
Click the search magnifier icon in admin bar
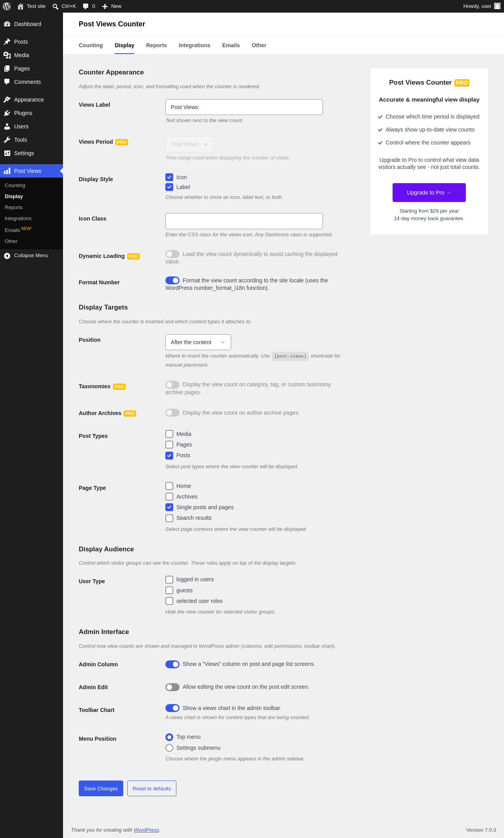pos(56,6)
